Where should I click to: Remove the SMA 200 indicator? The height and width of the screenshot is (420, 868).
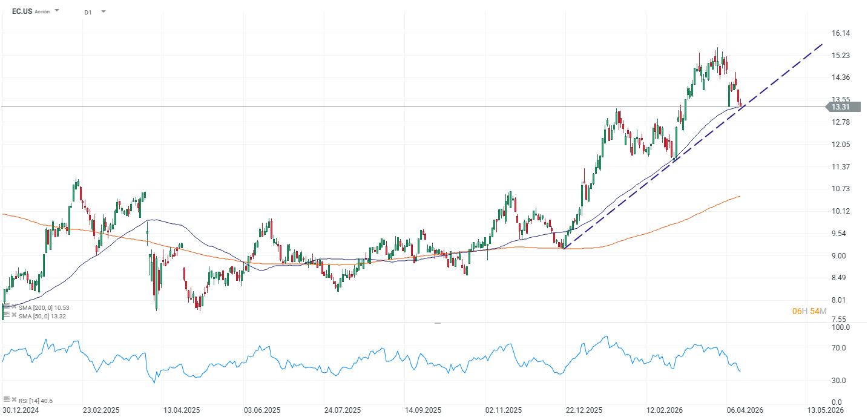tap(14, 307)
